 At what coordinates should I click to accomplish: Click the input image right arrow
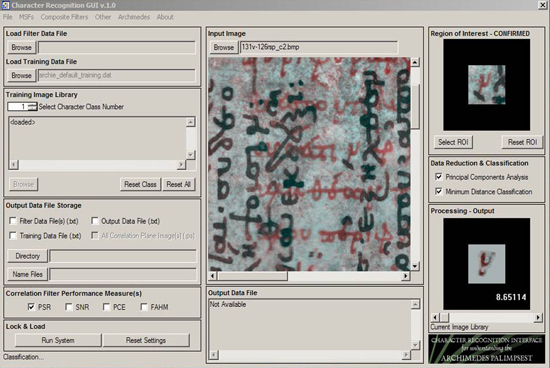tap(405, 276)
